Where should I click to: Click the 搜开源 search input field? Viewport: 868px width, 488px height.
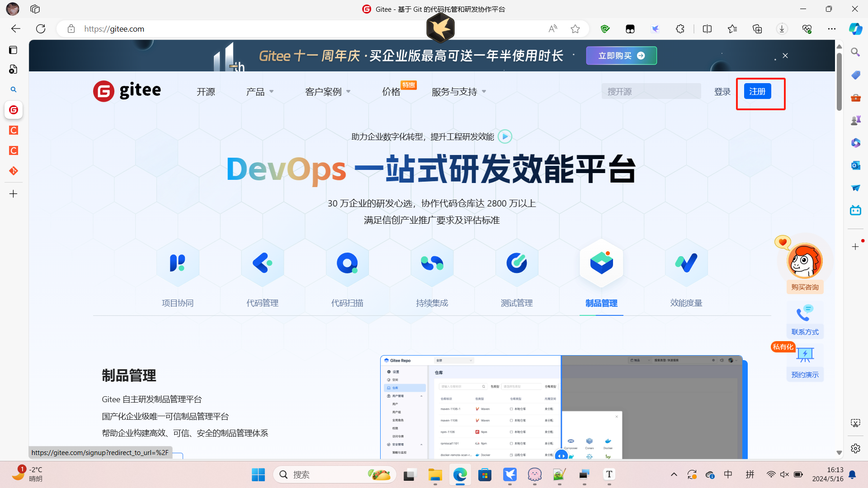click(x=651, y=91)
